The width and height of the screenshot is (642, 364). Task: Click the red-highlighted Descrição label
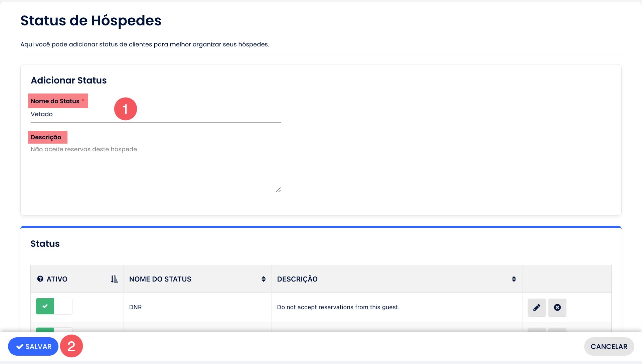[46, 137]
